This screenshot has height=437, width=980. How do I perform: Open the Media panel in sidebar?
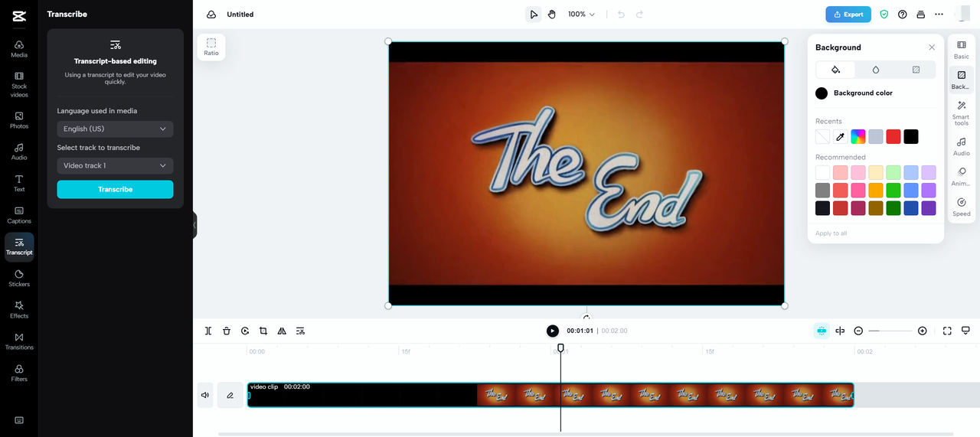[x=19, y=49]
